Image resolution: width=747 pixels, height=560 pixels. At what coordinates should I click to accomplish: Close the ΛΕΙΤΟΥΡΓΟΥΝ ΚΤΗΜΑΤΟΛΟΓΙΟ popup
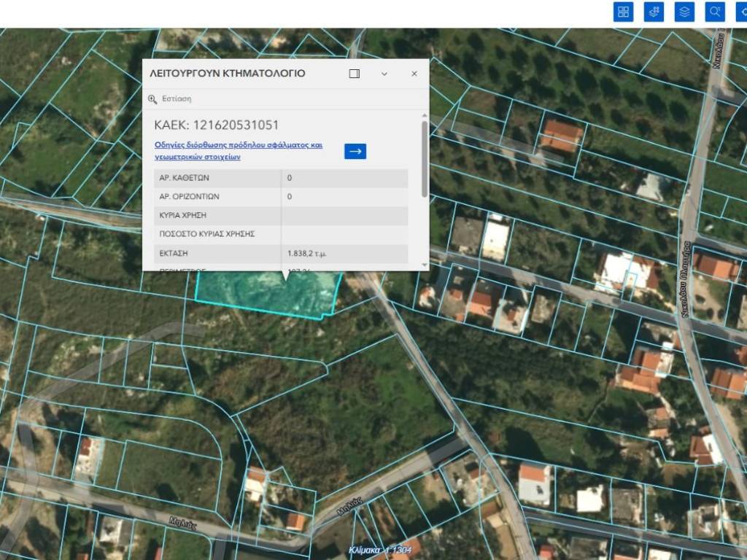[414, 74]
